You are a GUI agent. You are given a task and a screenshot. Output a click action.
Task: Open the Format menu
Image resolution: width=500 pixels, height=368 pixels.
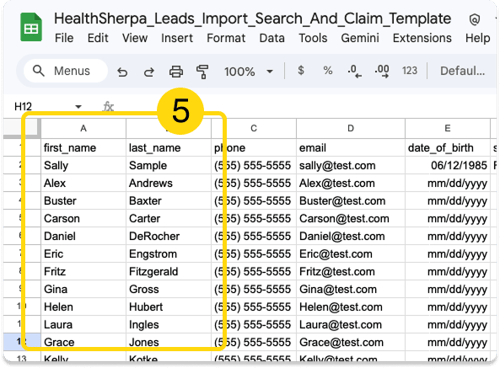[x=226, y=38]
